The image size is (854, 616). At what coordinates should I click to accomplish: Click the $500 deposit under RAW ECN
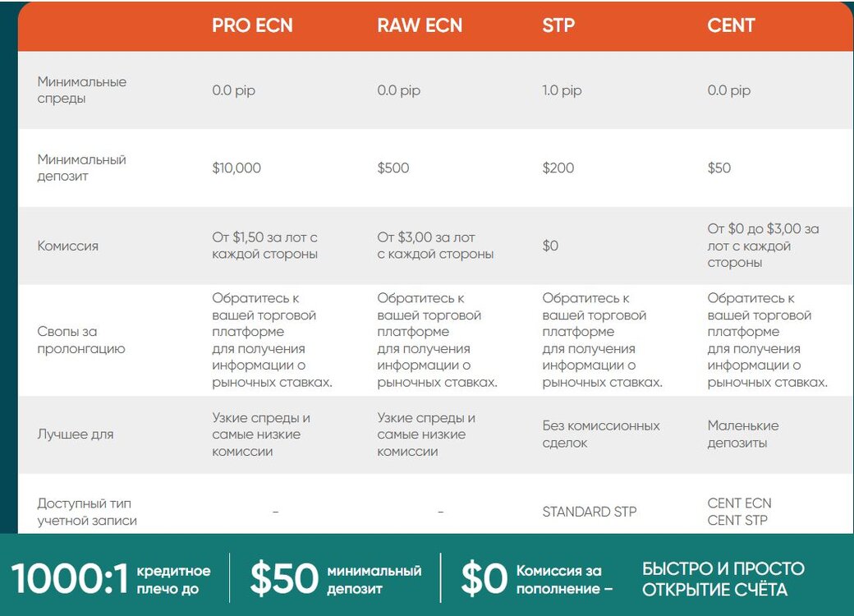(393, 168)
